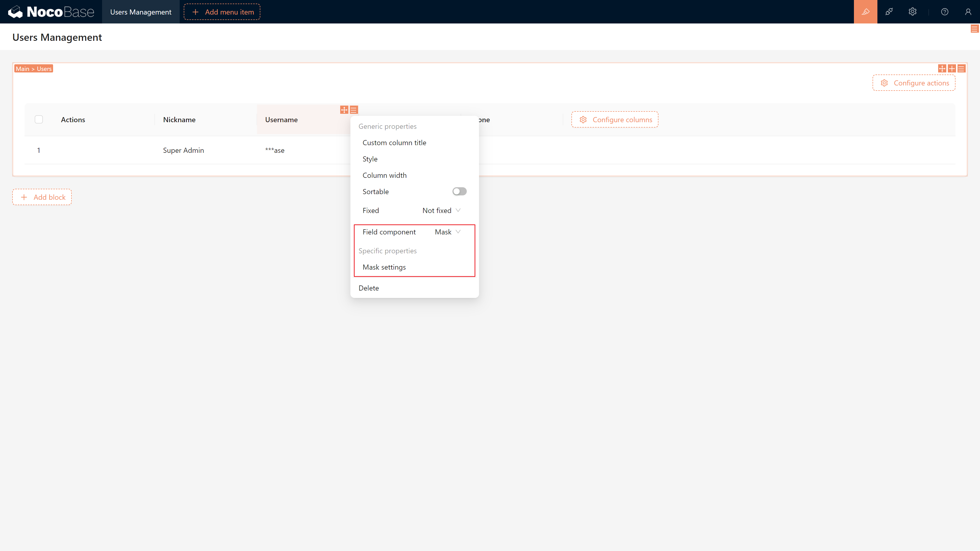Click plus icon in Add menu item
The image size is (980, 551).
(195, 12)
